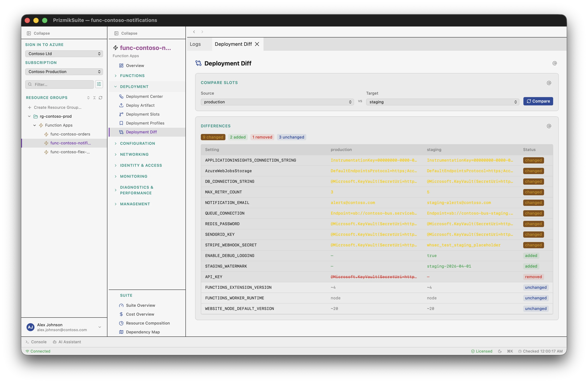588x383 pixels.
Task: Click the Compare button
Action: pos(538,101)
